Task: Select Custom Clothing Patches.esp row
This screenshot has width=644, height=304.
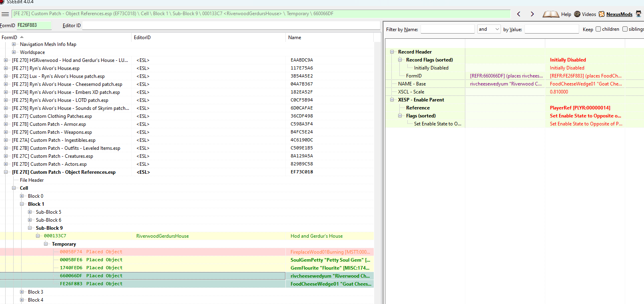Action: [187, 116]
